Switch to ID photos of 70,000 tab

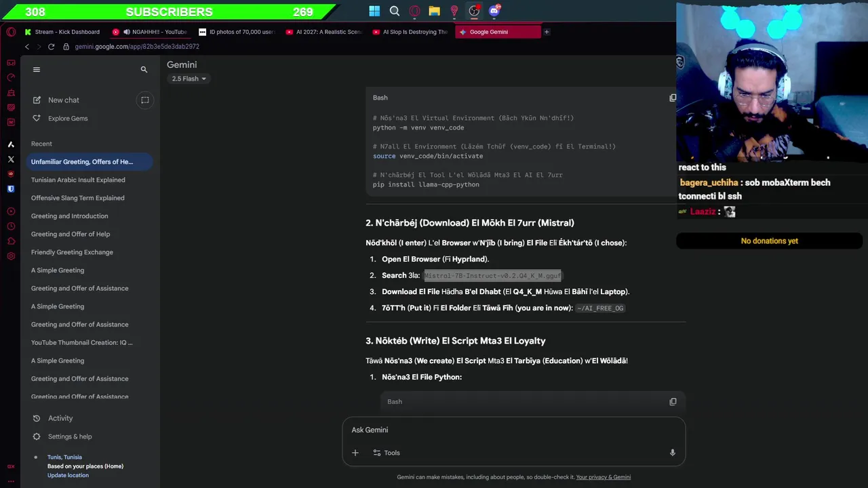(x=237, y=32)
